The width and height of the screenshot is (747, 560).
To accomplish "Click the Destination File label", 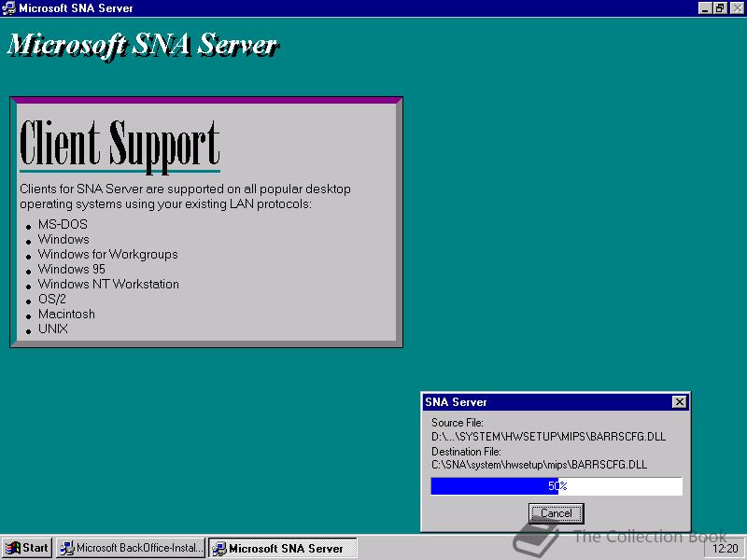I will pos(466,451).
